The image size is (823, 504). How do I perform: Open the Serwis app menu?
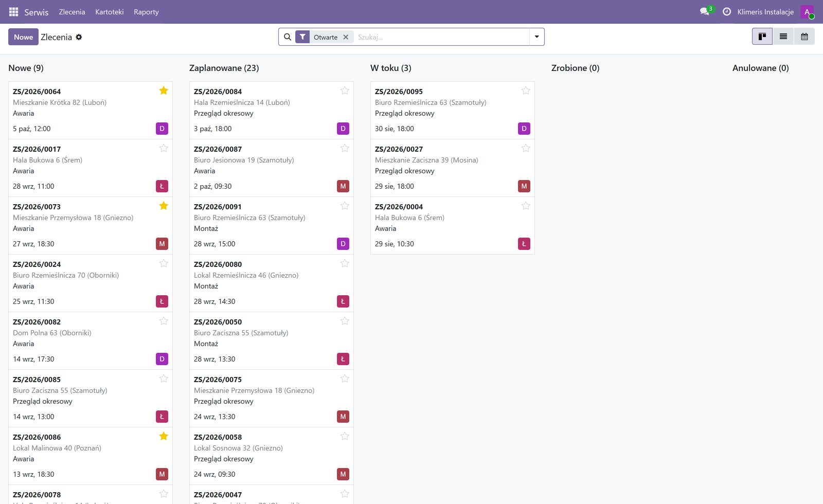point(37,12)
